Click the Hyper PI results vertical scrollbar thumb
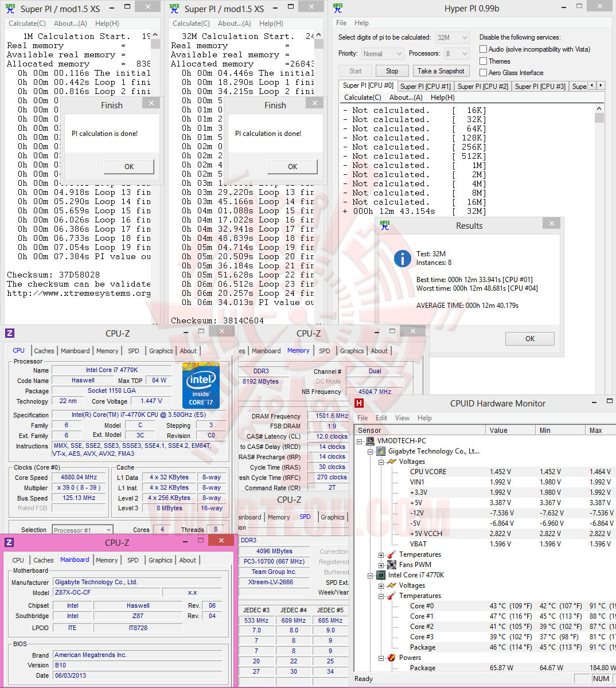Screen dimensions: 616x688 point(599,118)
